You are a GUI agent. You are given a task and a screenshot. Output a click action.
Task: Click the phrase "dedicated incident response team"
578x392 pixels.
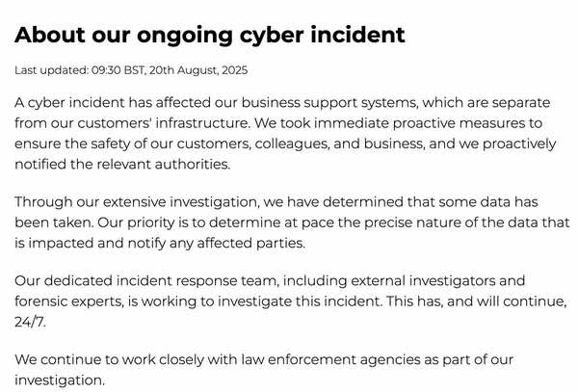click(160, 280)
